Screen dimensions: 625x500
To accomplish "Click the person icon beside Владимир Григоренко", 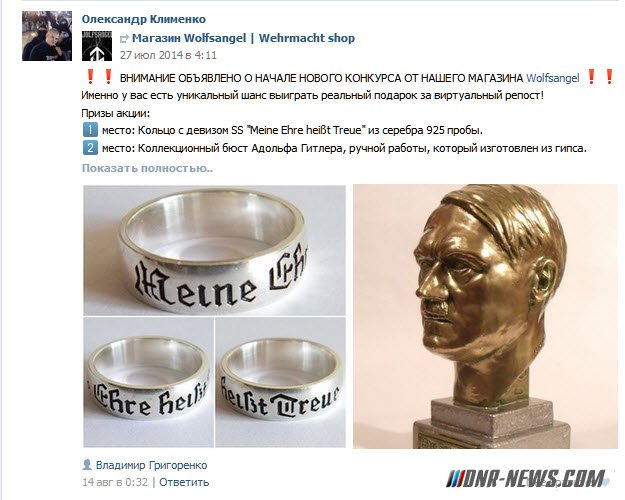I will (86, 465).
